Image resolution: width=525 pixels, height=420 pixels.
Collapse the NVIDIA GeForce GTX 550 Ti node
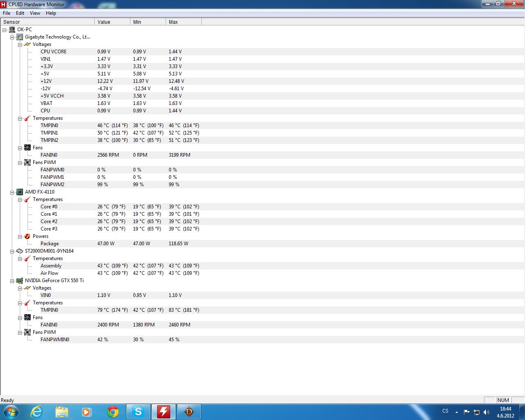click(x=12, y=281)
